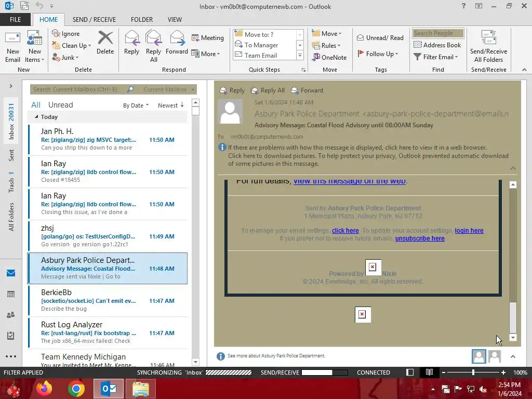This screenshot has width=532, height=399.
Task: Open the Calendar navigation icon
Action: (x=11, y=294)
